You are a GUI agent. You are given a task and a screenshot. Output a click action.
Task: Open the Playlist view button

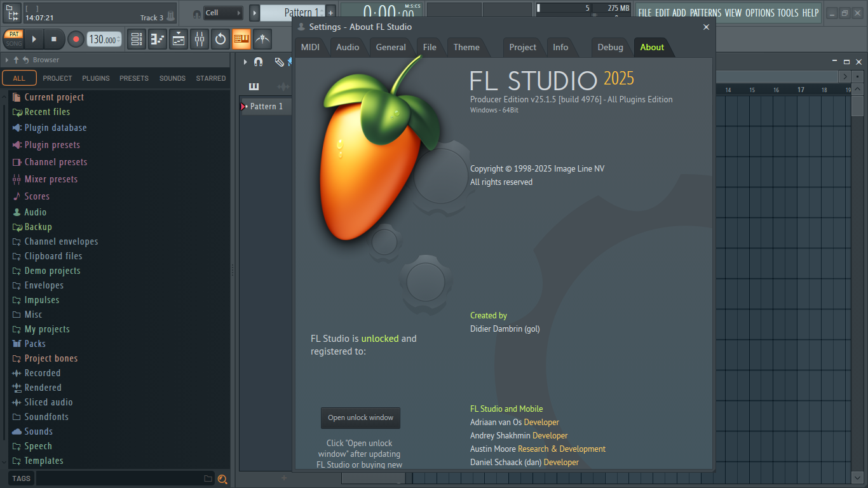[x=136, y=39]
